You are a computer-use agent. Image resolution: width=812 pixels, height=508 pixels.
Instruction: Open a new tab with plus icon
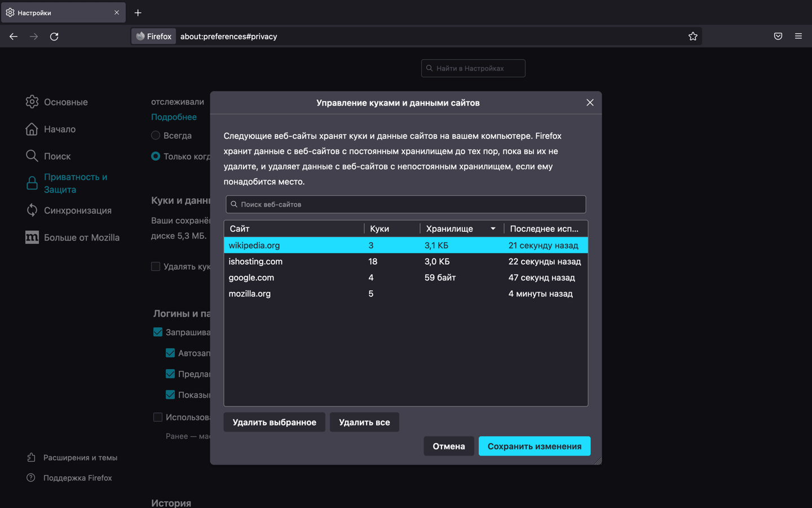tap(138, 12)
